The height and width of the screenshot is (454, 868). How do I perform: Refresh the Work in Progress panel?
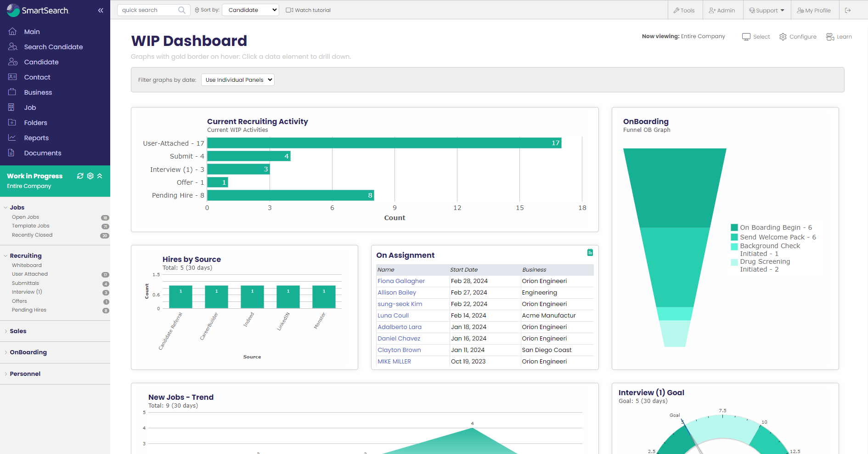pyautogui.click(x=80, y=176)
